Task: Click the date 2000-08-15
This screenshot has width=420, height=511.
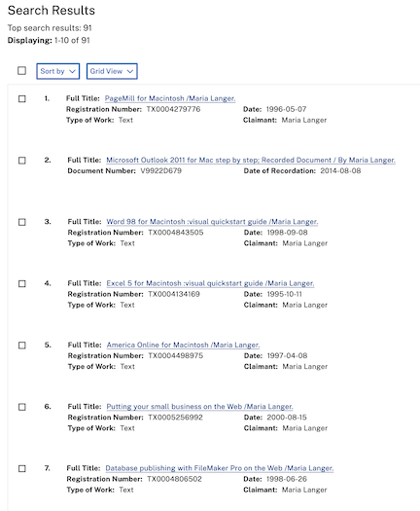Action: click(x=287, y=418)
